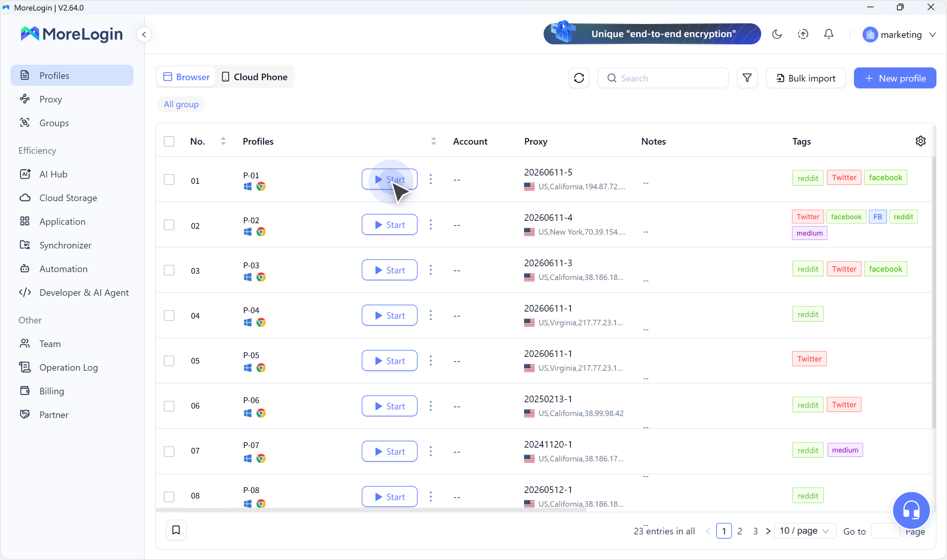Go to page 2

(740, 531)
